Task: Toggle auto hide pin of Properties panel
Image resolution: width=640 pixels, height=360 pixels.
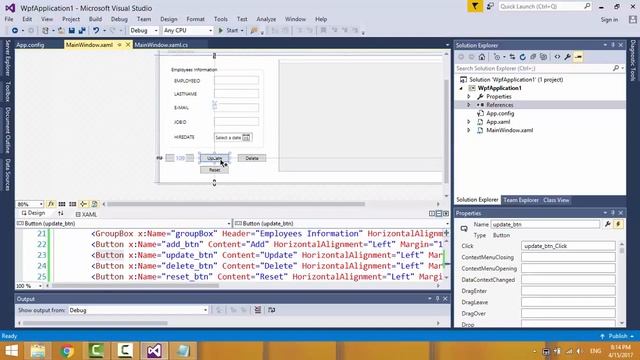Action: pyautogui.click(x=613, y=213)
